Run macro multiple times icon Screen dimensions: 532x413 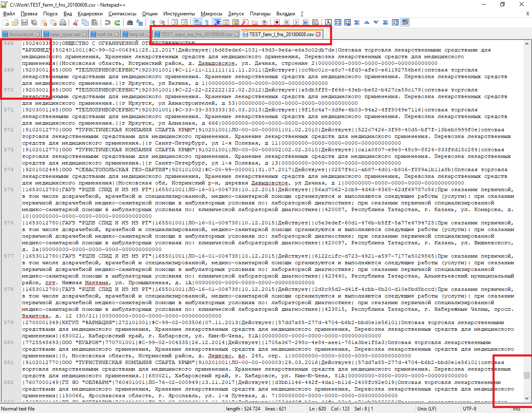[305, 22]
